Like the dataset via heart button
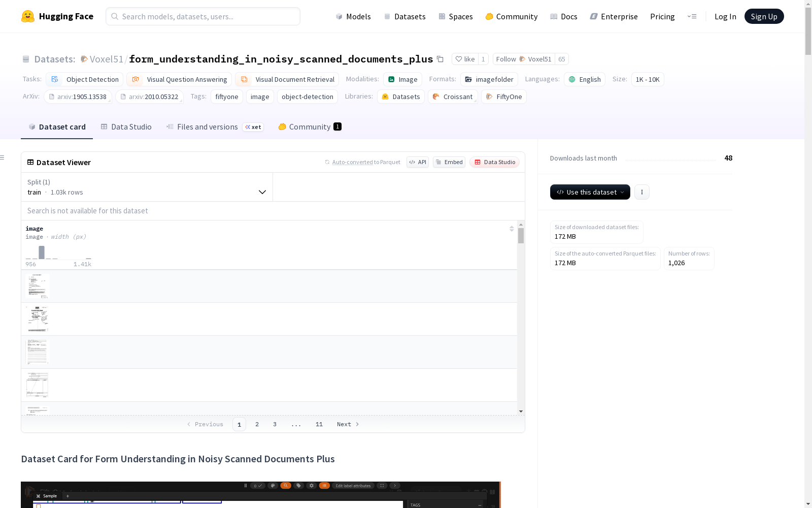 click(465, 59)
